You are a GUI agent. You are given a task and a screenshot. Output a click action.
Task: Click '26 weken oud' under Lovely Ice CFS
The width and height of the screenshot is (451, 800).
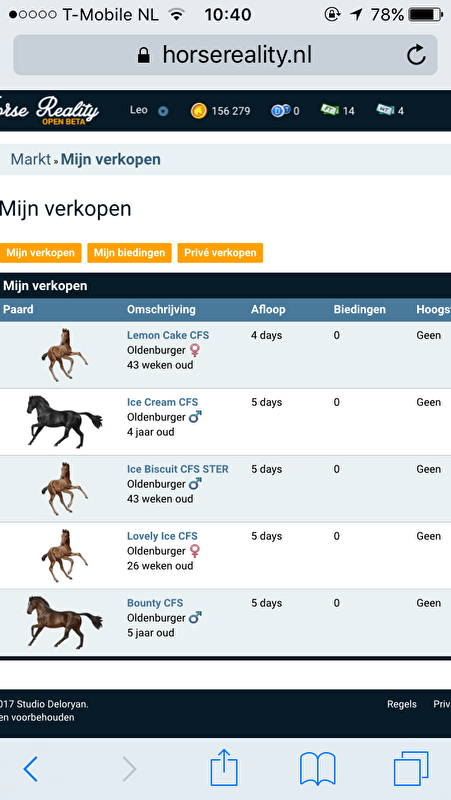(160, 566)
